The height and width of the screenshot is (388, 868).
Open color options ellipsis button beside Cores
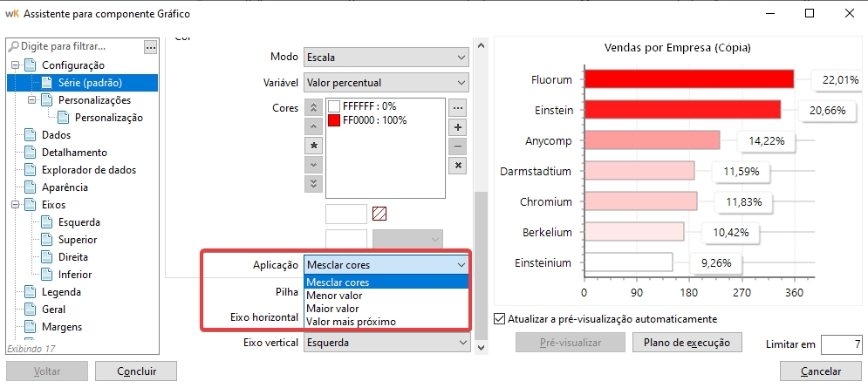coord(459,108)
